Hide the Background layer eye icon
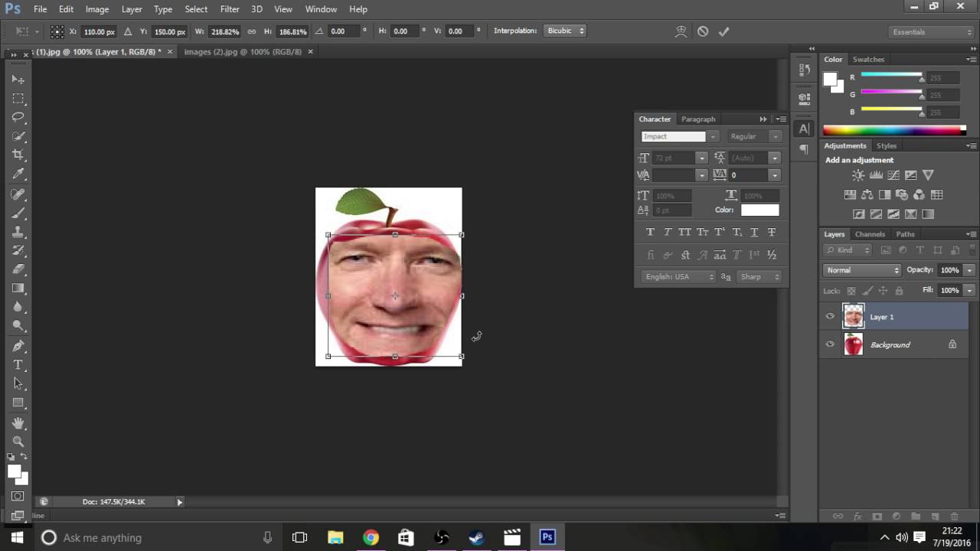The height and width of the screenshot is (551, 980). [830, 344]
